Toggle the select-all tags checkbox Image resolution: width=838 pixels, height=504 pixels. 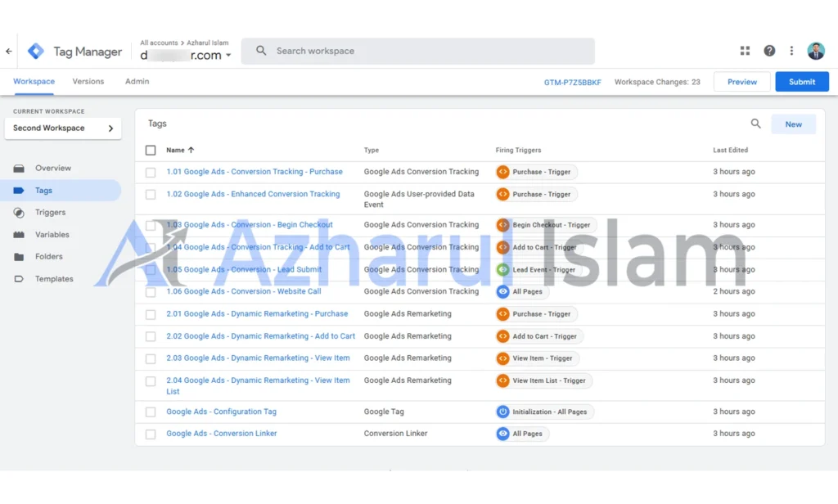(151, 151)
